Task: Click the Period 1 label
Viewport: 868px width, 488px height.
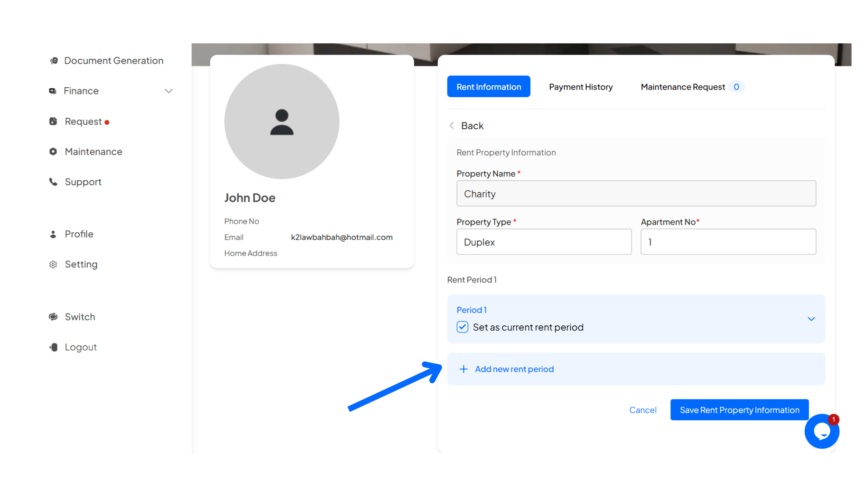Action: (472, 310)
